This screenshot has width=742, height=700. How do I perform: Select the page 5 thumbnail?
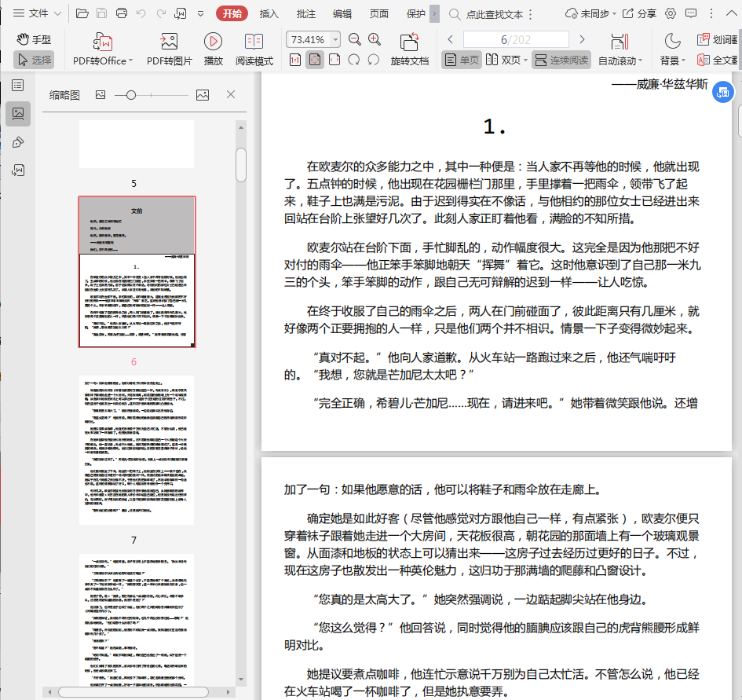137,144
